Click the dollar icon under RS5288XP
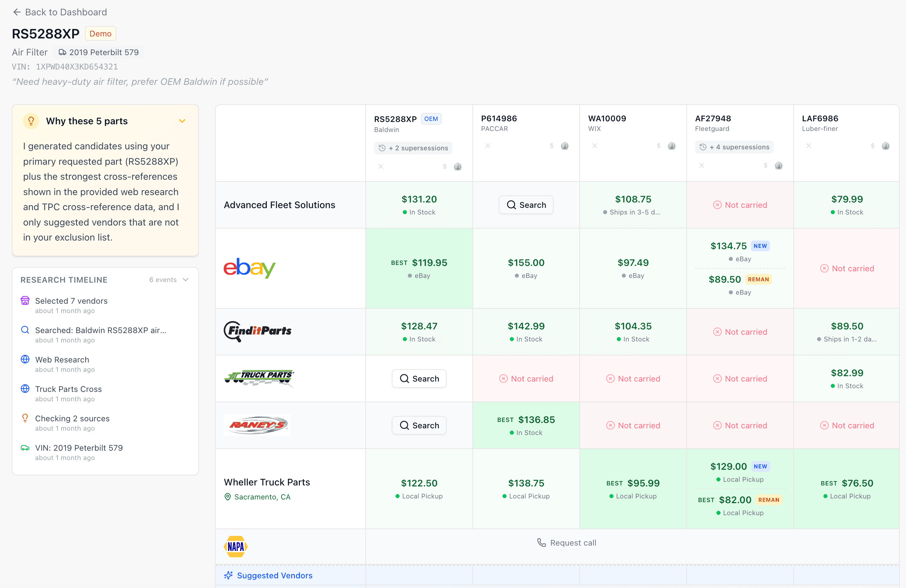 pyautogui.click(x=445, y=167)
